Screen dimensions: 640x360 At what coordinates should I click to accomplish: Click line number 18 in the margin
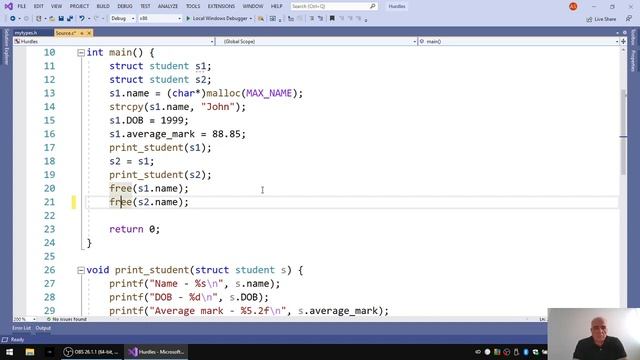[x=49, y=161]
